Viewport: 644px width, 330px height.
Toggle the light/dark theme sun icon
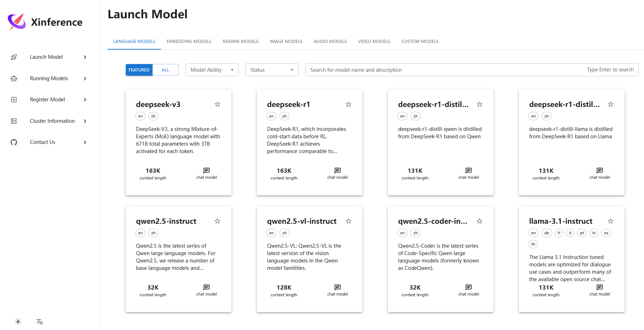click(x=18, y=322)
